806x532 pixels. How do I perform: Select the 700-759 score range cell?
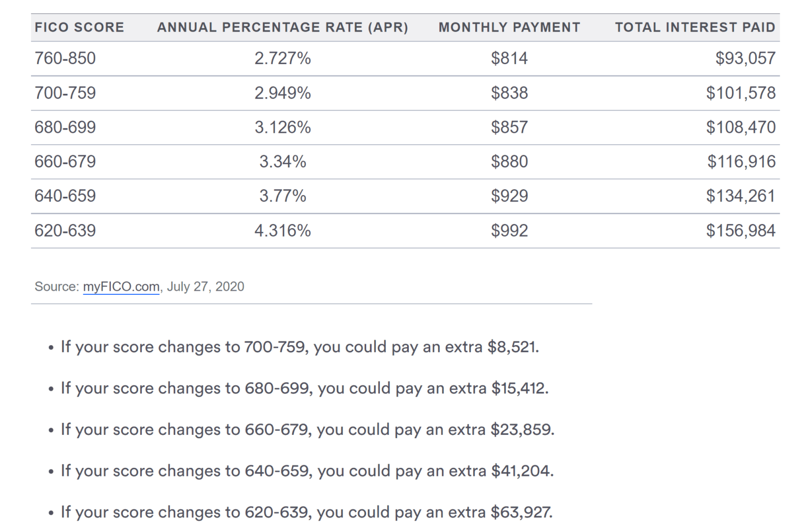65,93
